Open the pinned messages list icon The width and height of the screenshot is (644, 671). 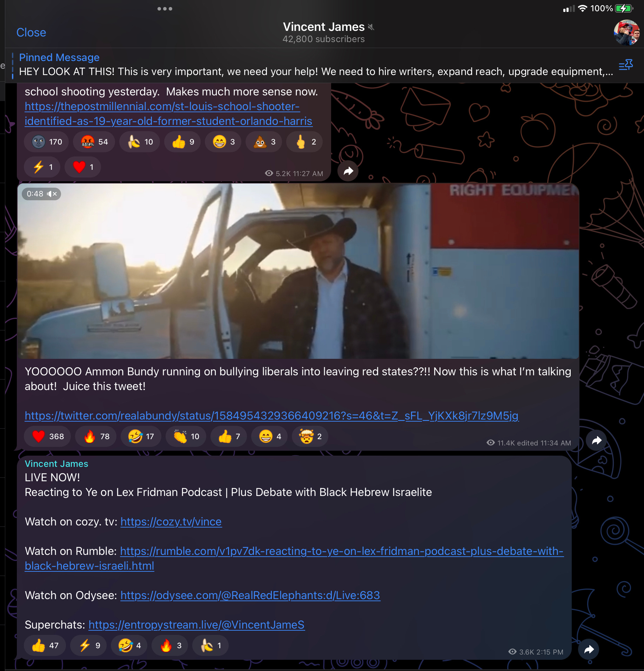626,65
